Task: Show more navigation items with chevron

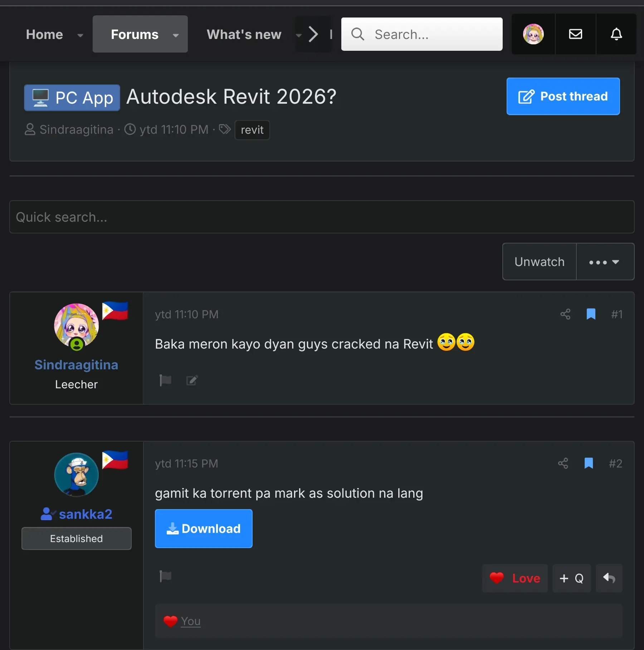Action: (313, 34)
